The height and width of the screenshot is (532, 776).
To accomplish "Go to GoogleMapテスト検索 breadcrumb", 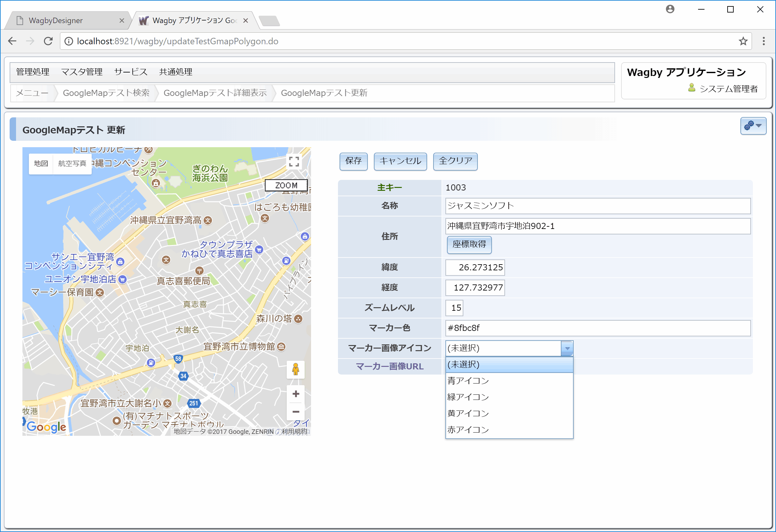I will pyautogui.click(x=106, y=93).
